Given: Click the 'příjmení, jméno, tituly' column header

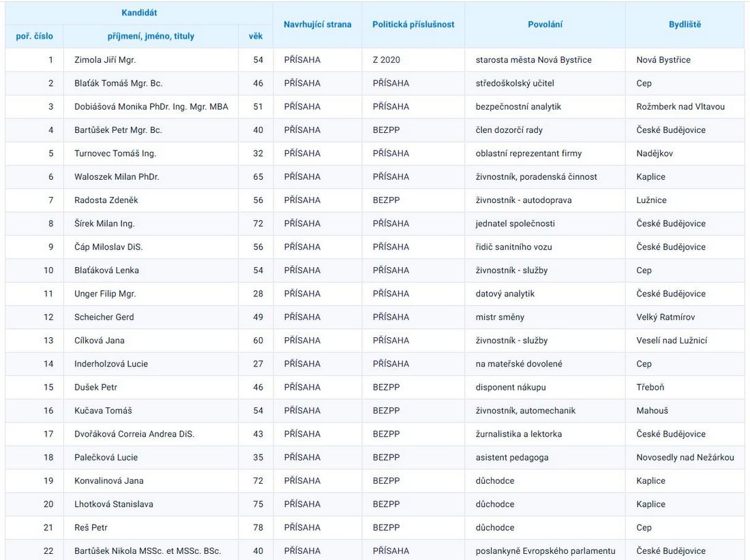Looking at the screenshot, I should (151, 36).
